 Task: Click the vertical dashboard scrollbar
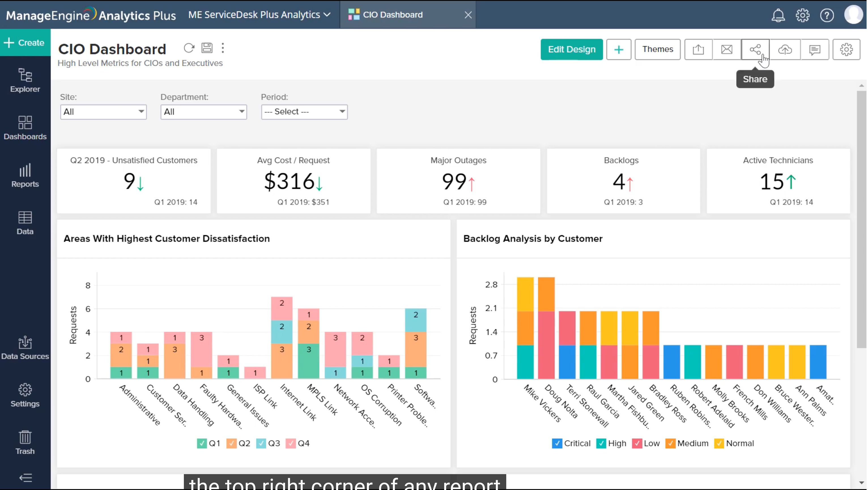click(x=861, y=219)
